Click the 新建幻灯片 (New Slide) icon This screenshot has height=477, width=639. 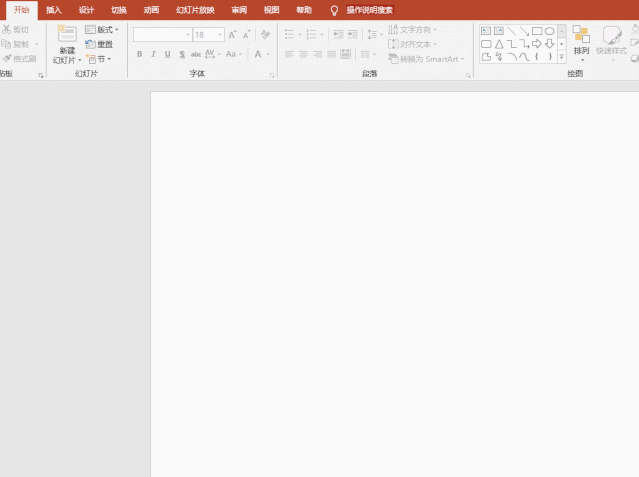(67, 34)
